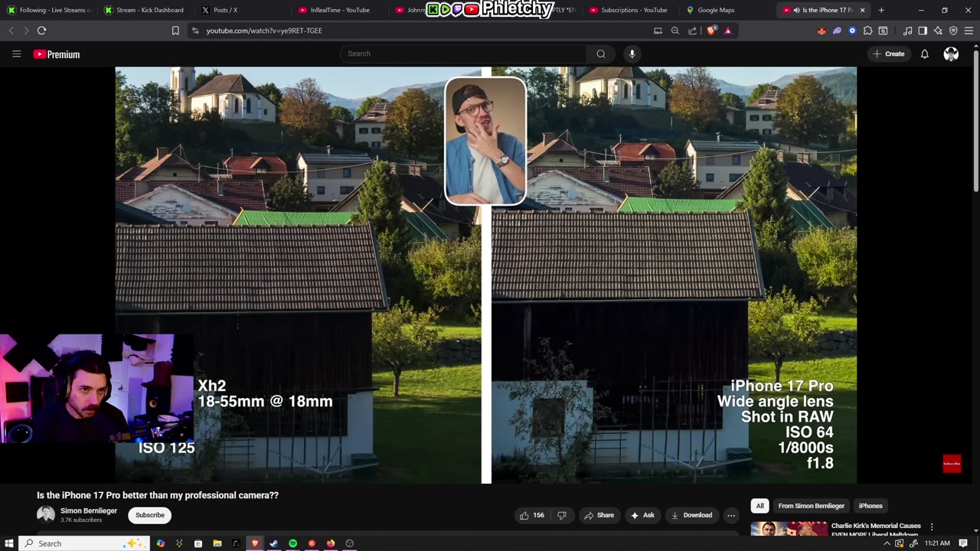Toggle the browser sidebar panel
Image resolution: width=980 pixels, height=551 pixels.
[x=923, y=31]
